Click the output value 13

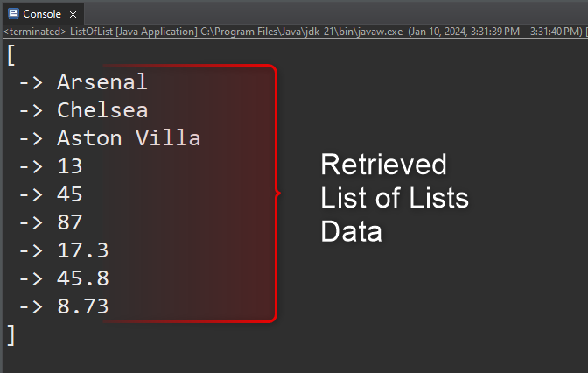pos(70,166)
